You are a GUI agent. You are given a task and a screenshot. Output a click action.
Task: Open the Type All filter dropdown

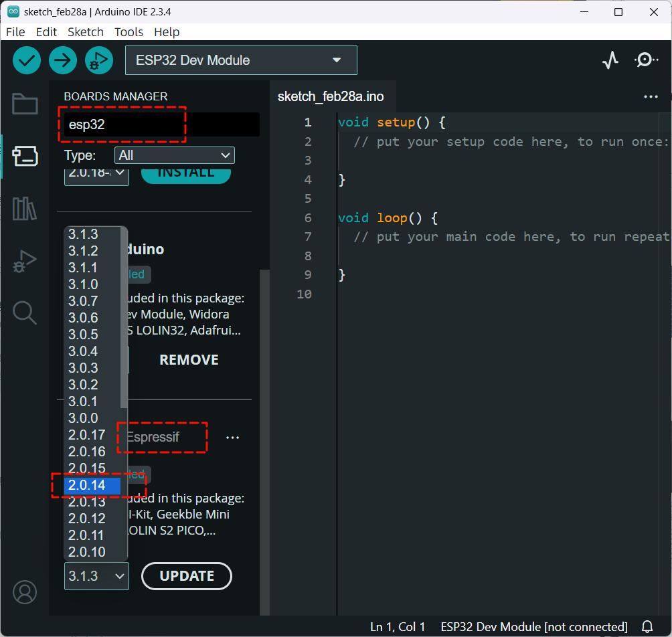175,155
